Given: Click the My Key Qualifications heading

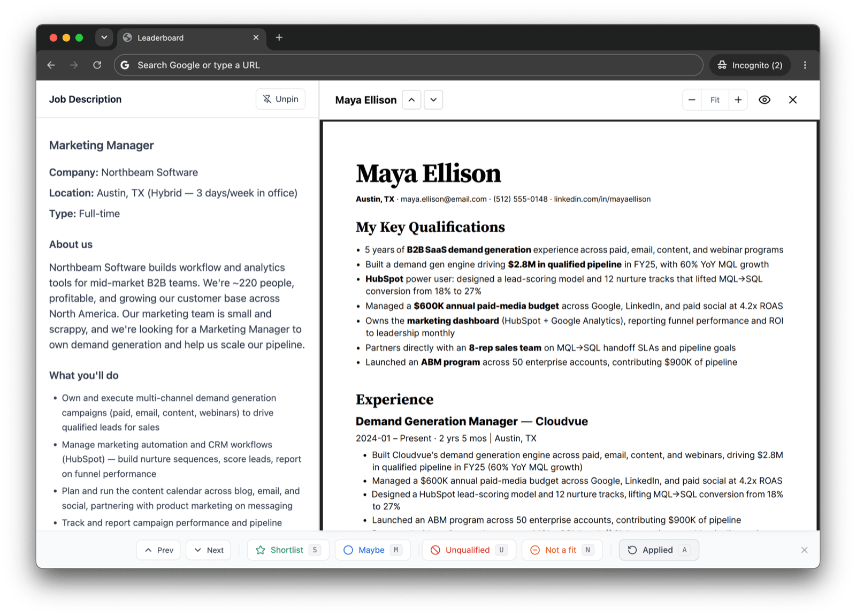Looking at the screenshot, I should point(430,227).
